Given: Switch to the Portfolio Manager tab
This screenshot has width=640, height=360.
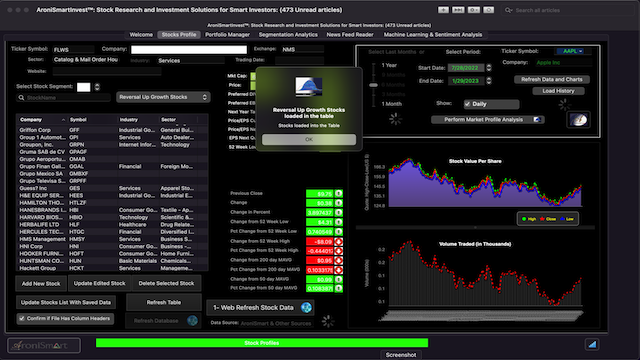Looking at the screenshot, I should (227, 35).
